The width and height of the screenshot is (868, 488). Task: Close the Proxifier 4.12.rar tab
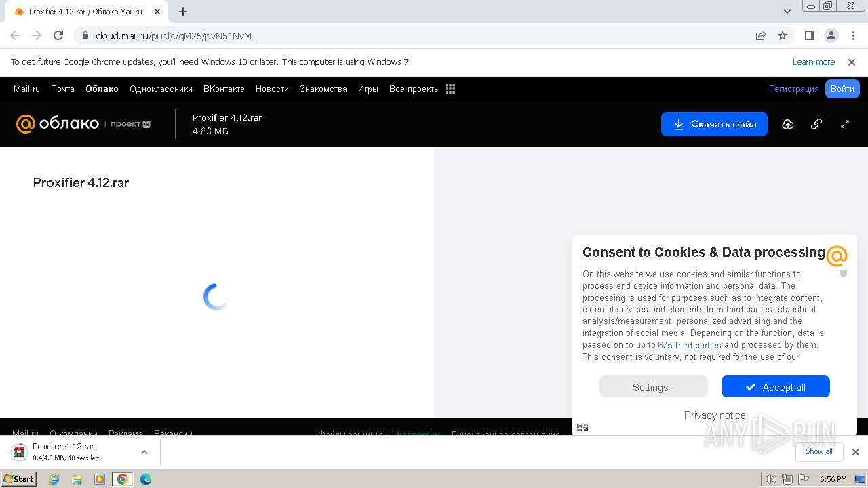(x=157, y=12)
